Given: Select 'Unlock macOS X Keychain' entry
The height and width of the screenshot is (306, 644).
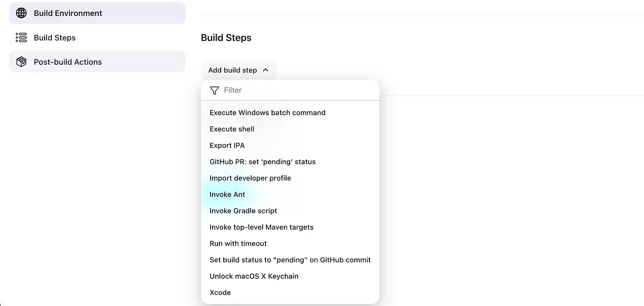Looking at the screenshot, I should pyautogui.click(x=254, y=276).
